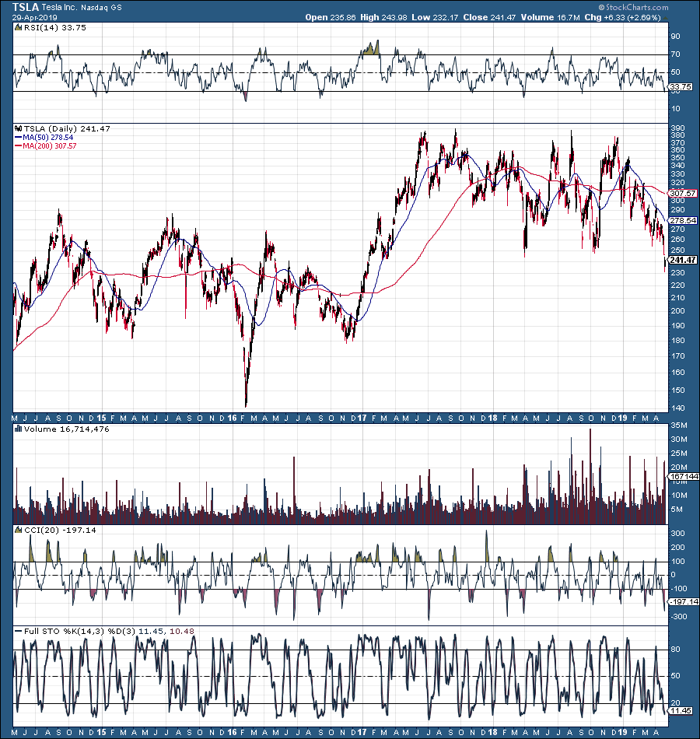Click the up arrow after Chg +6.33 (+2.69%)
Viewport: 700px width, 739px height.
point(665,17)
